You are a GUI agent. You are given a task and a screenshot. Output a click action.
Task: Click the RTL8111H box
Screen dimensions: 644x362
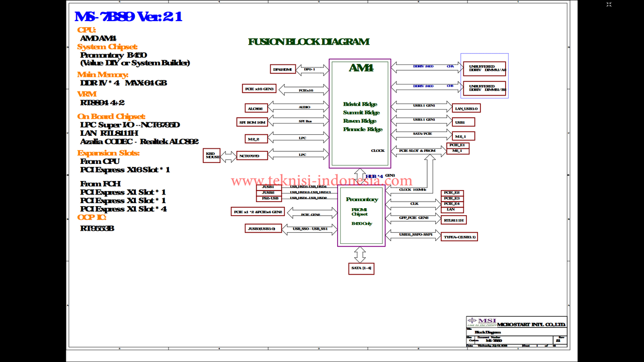coord(454,220)
